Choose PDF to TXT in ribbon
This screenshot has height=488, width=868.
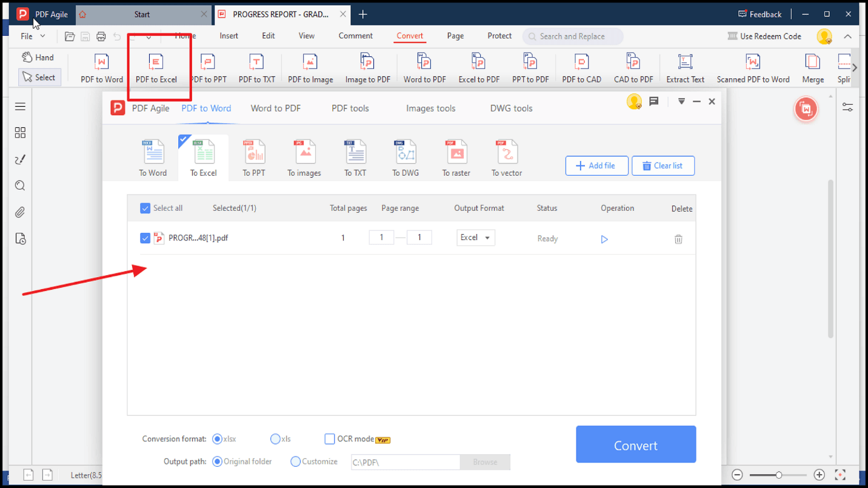pyautogui.click(x=256, y=68)
